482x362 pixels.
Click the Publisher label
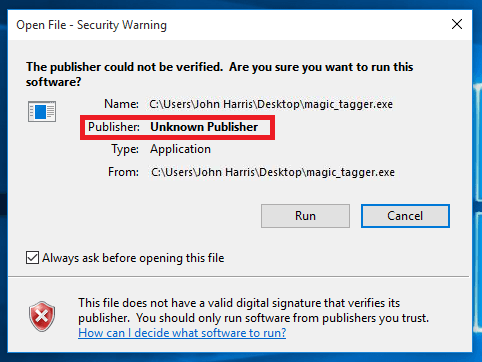click(114, 127)
